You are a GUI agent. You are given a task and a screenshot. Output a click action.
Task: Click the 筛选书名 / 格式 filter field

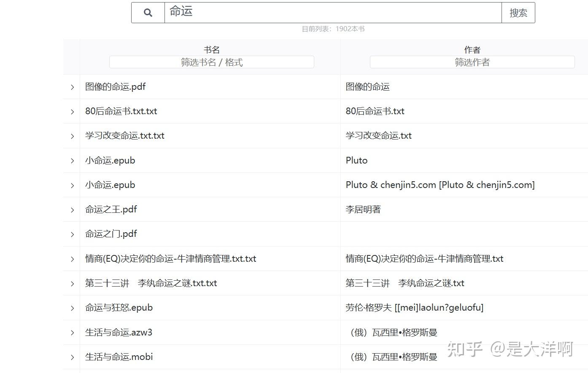(211, 62)
